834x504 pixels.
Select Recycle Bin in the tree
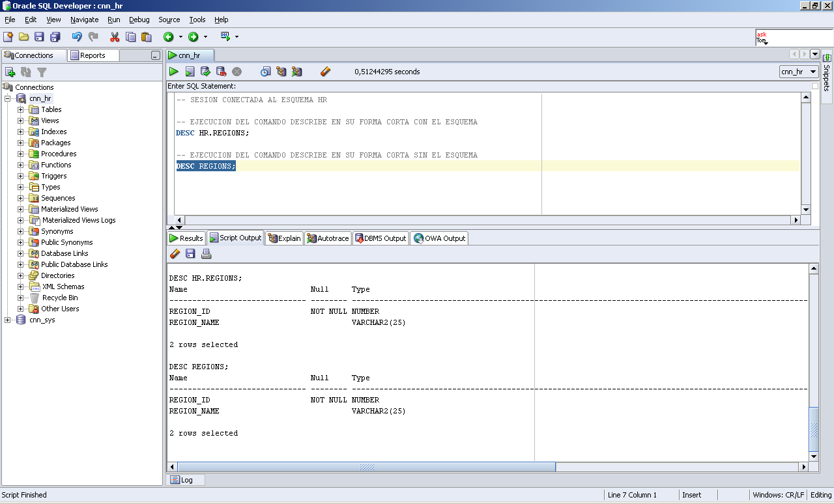[60, 298]
